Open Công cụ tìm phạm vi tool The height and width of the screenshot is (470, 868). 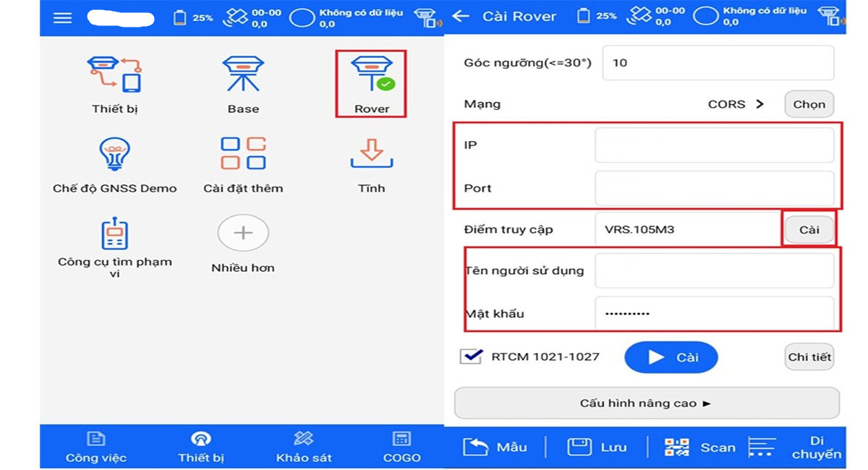(114, 235)
